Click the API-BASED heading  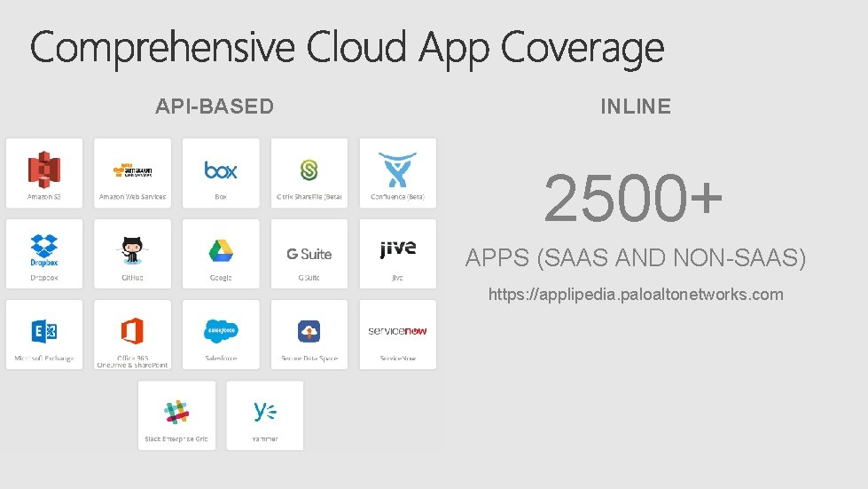215,106
